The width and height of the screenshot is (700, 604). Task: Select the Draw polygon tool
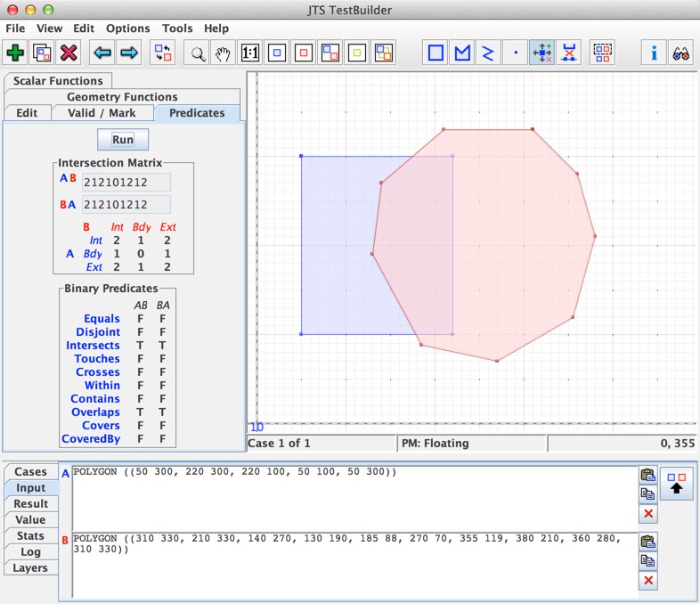(462, 53)
